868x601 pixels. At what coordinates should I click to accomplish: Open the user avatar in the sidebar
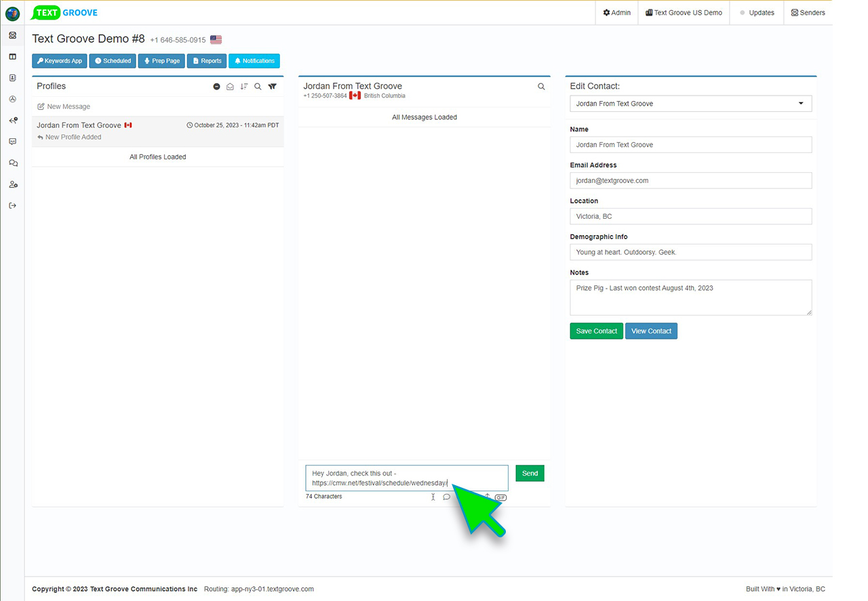tap(12, 13)
